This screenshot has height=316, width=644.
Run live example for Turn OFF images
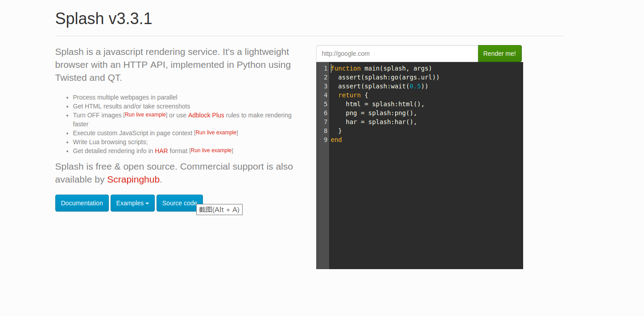point(145,115)
